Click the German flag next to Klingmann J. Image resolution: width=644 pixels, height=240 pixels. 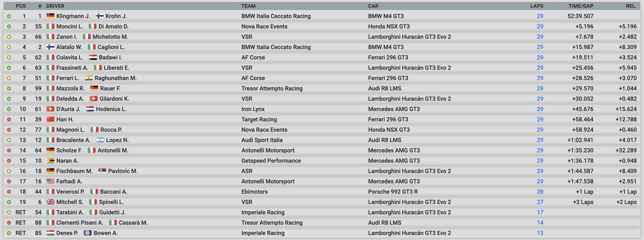[x=50, y=16]
